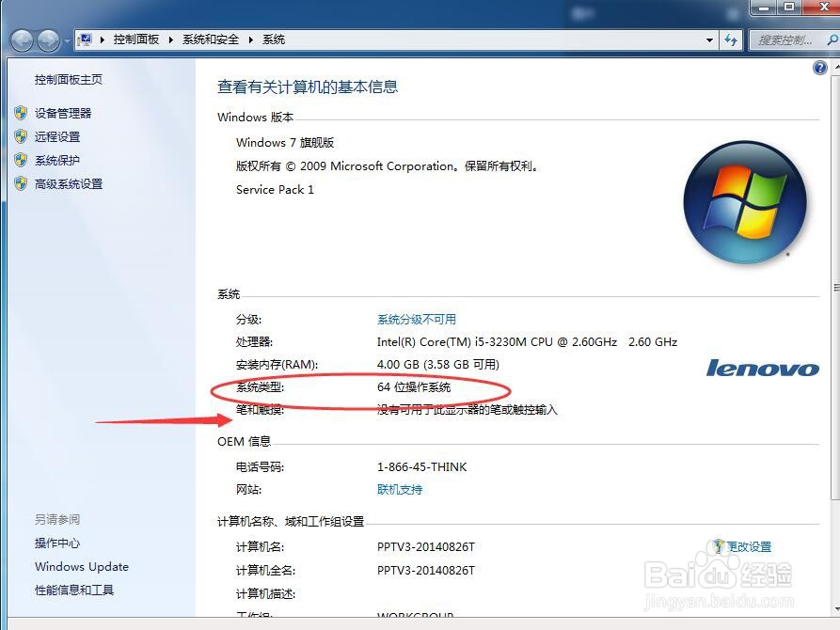
Task: Click the 远程设置 shield icon
Action: (x=23, y=134)
